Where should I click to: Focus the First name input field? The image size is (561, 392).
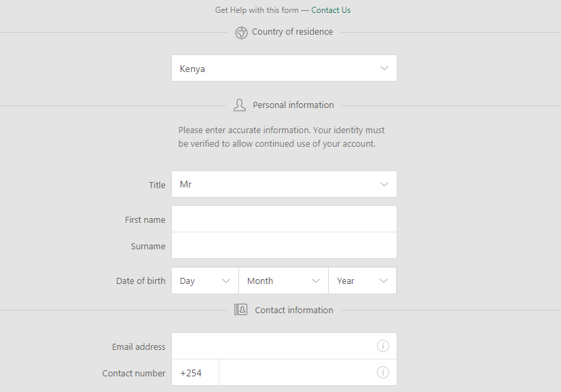tap(284, 219)
